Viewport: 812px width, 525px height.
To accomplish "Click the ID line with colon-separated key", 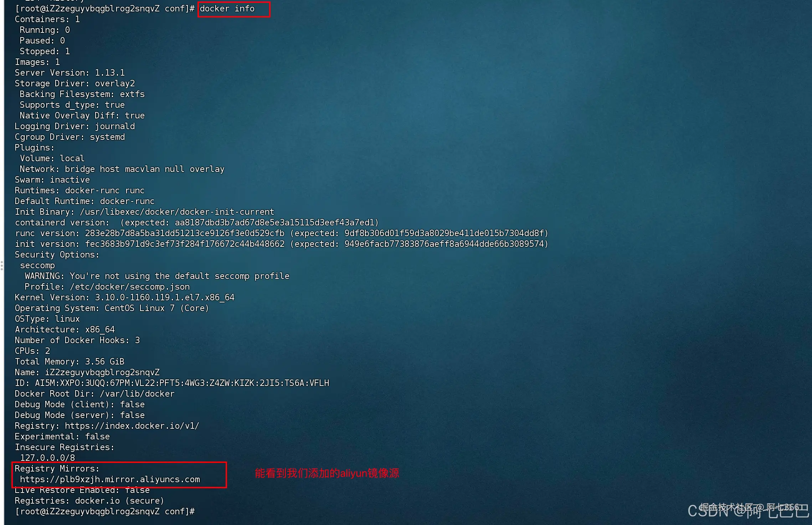I will pos(172,383).
